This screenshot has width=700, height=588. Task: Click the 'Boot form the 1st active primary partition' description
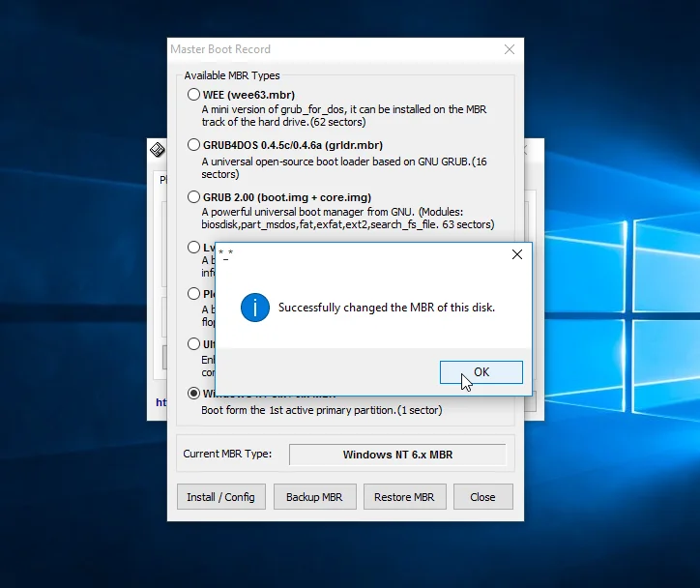coord(321,410)
